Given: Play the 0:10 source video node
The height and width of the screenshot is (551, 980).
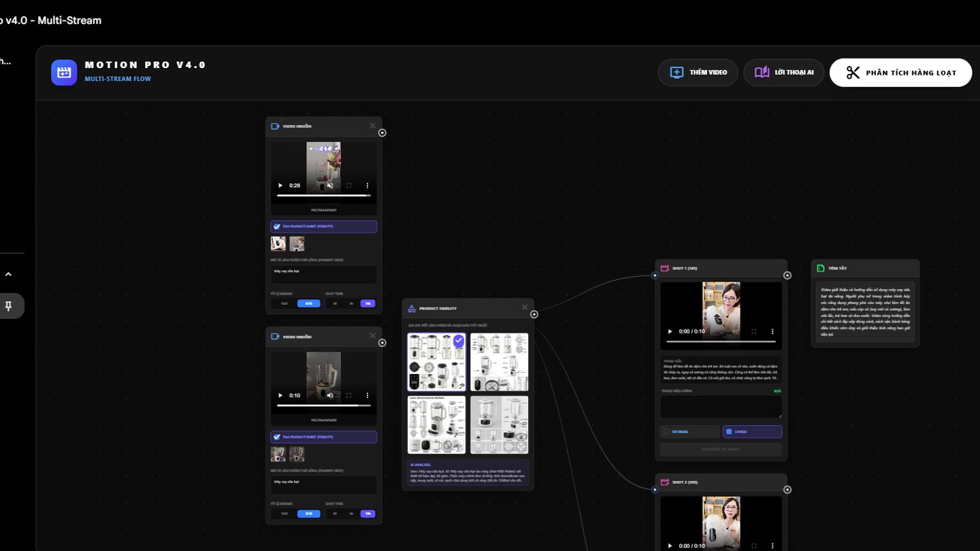Looking at the screenshot, I should pos(280,395).
